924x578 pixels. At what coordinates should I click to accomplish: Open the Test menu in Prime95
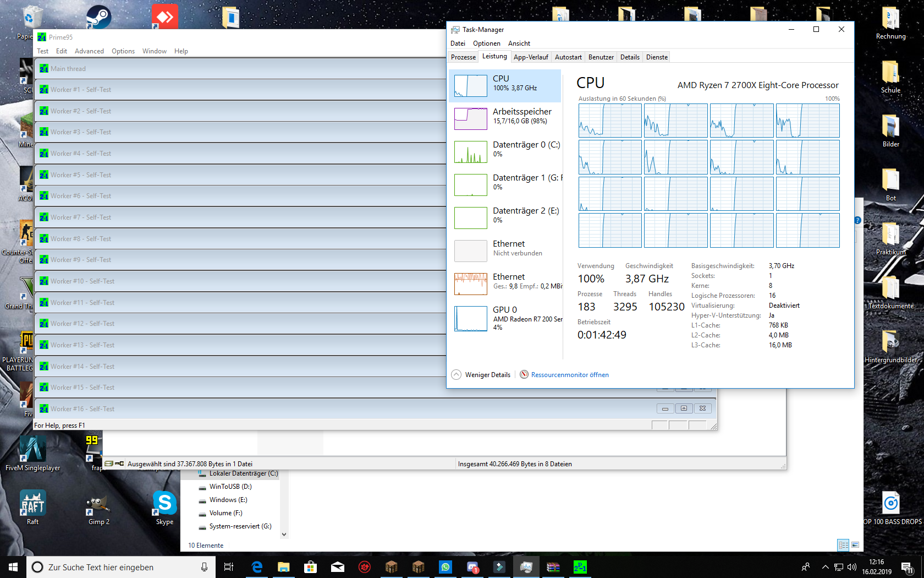coord(43,51)
